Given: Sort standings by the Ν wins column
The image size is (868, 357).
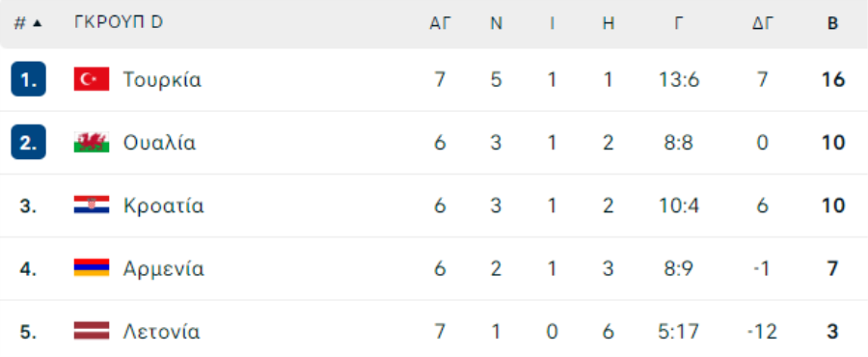Looking at the screenshot, I should (x=496, y=23).
